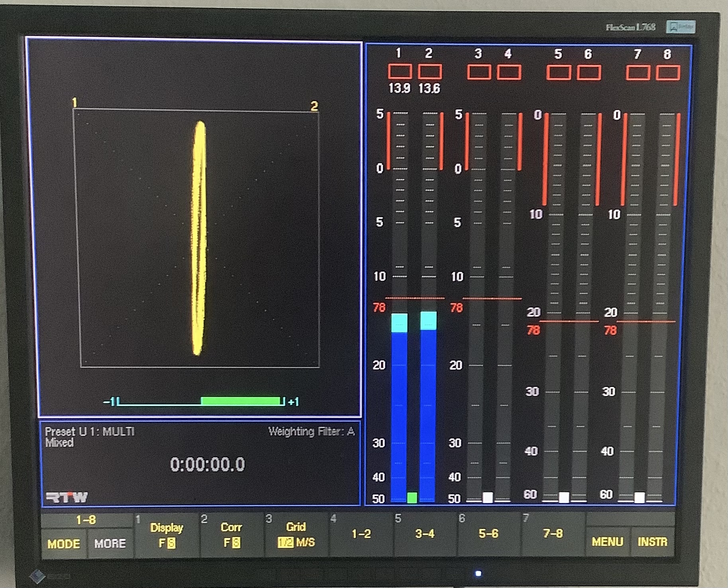Open the MENU button
The width and height of the screenshot is (728, 588).
point(607,541)
